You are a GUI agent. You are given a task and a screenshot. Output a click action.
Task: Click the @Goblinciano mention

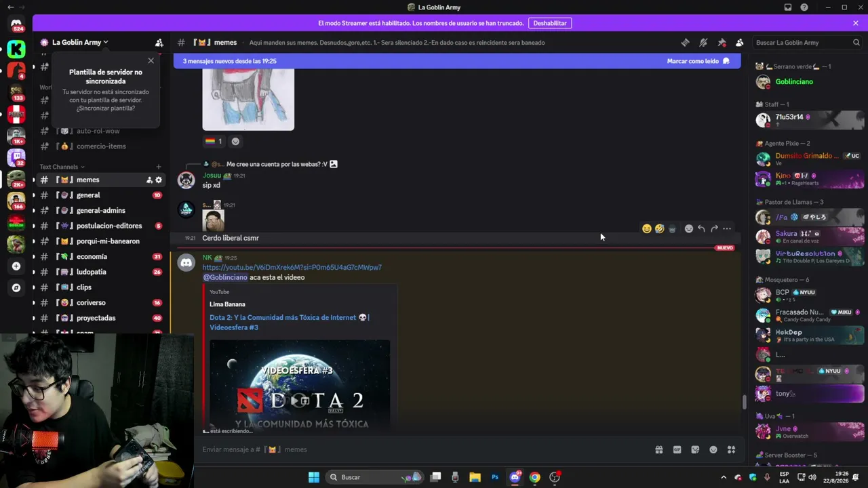(x=225, y=277)
